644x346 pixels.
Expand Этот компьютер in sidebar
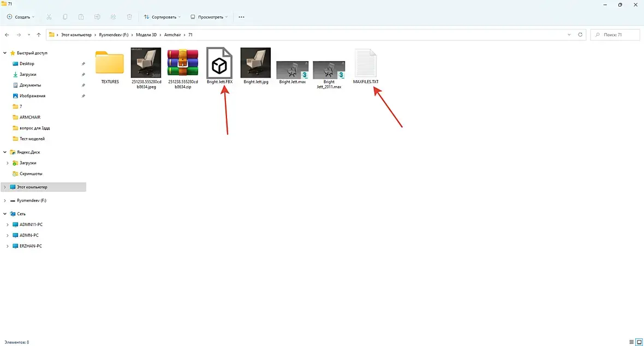click(x=5, y=187)
